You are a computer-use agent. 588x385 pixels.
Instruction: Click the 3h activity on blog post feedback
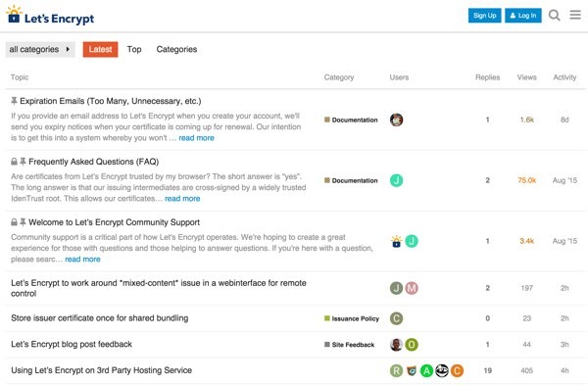(x=564, y=345)
